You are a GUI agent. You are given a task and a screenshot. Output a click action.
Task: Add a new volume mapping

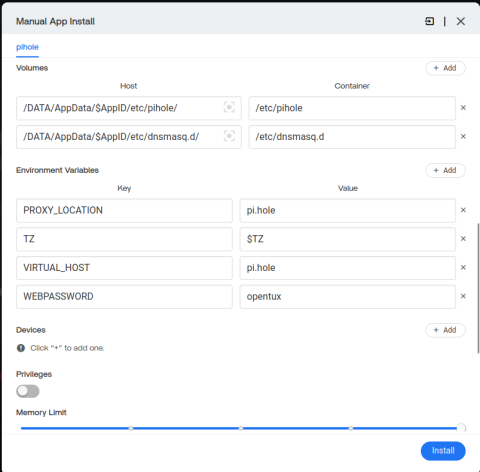click(445, 68)
